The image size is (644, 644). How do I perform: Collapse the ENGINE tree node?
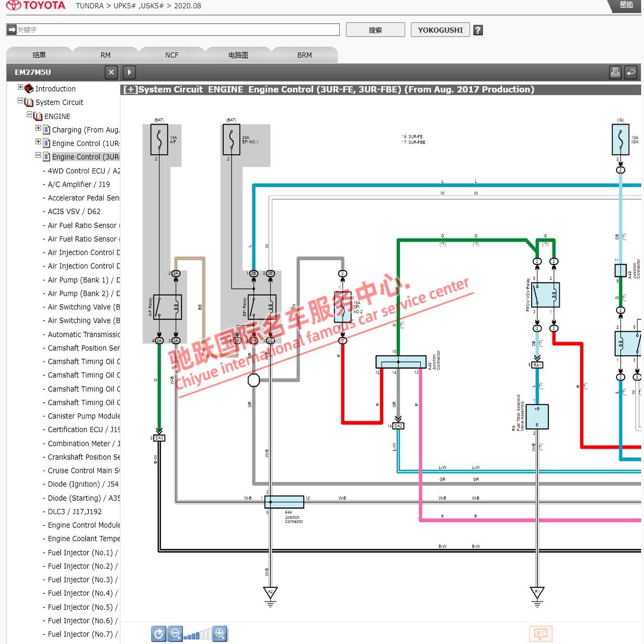29,114
